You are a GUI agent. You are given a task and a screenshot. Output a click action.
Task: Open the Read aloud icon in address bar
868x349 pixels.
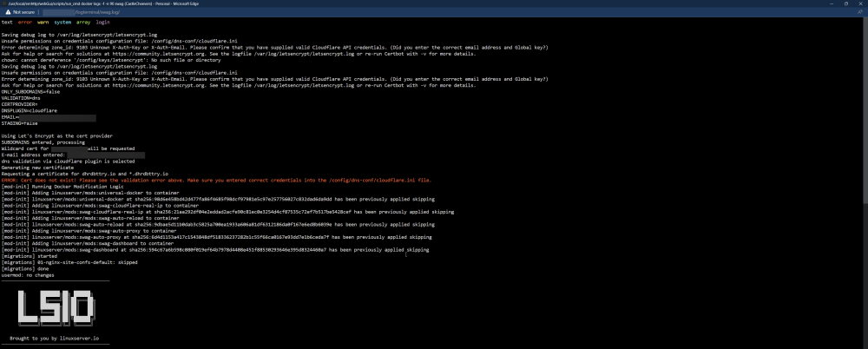(859, 11)
